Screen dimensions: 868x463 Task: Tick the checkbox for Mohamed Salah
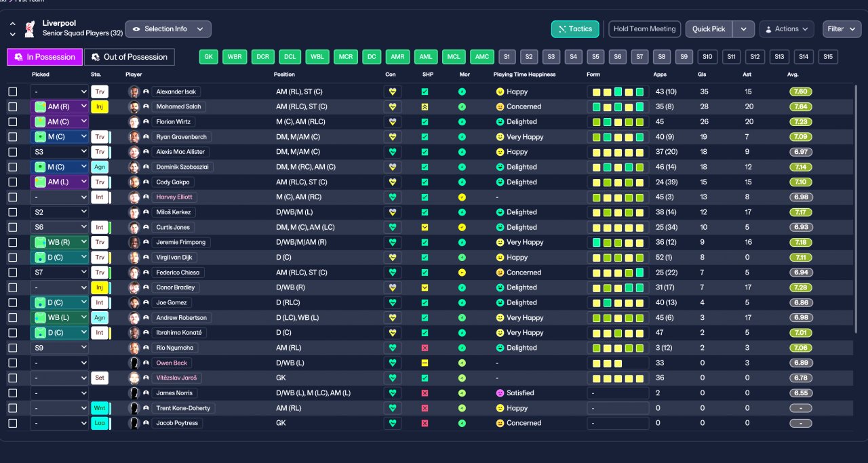click(13, 106)
